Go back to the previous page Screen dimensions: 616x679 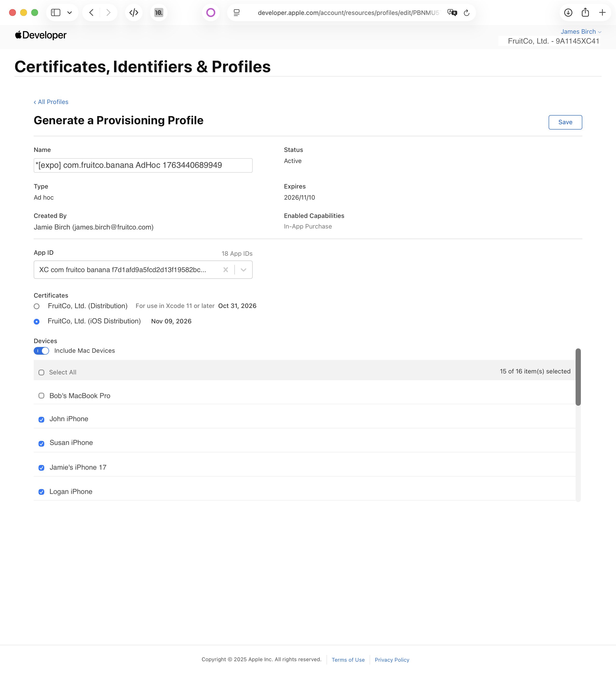(x=91, y=13)
